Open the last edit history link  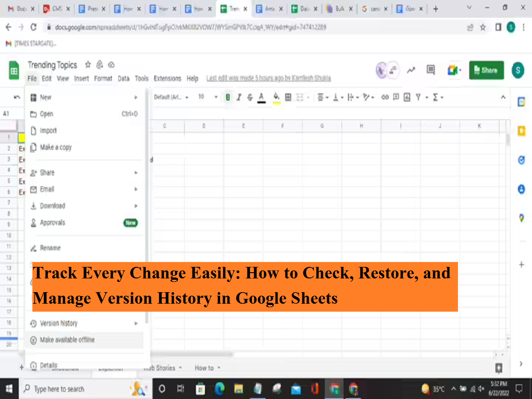coord(268,78)
